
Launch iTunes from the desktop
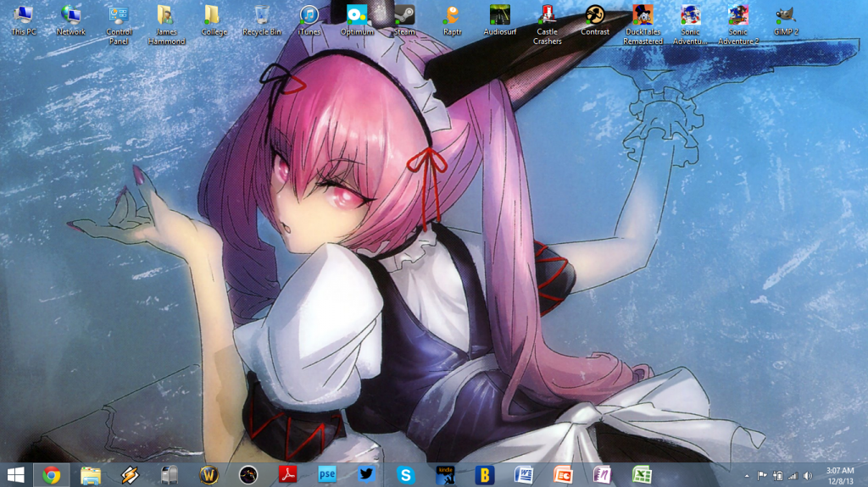(309, 20)
